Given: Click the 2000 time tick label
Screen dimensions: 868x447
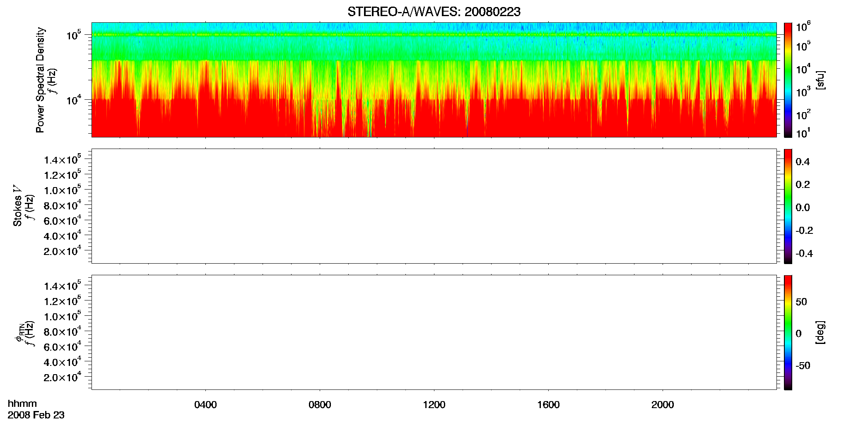Looking at the screenshot, I should pyautogui.click(x=663, y=405).
